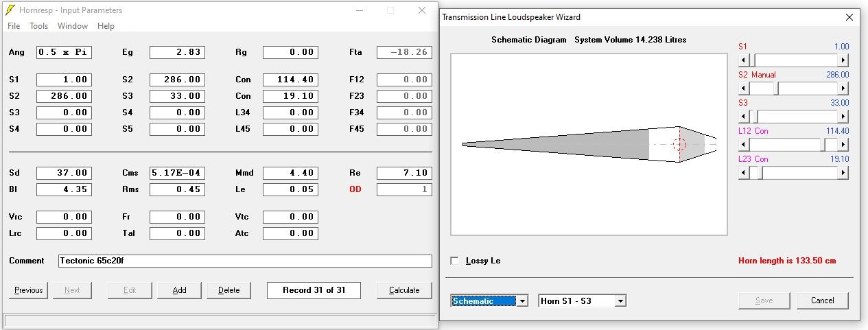Screen dimensions: 868x330
Task: Click left arrow of S1 slider
Action: click(x=743, y=60)
